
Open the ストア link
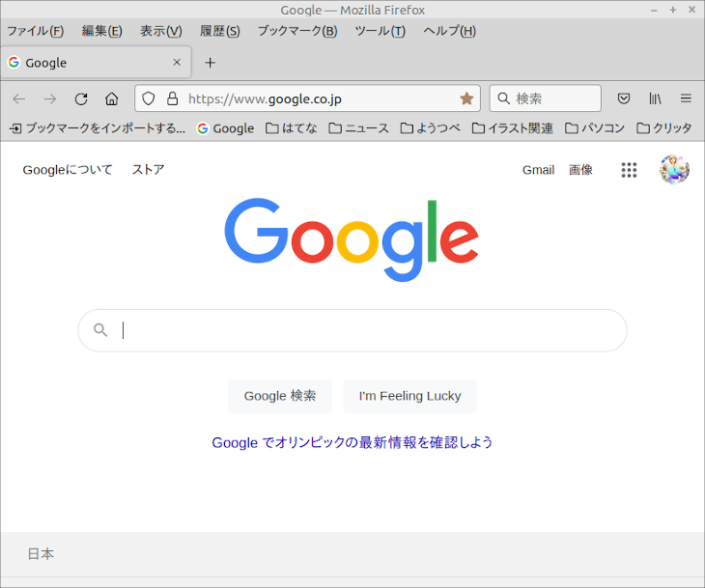pyautogui.click(x=148, y=170)
